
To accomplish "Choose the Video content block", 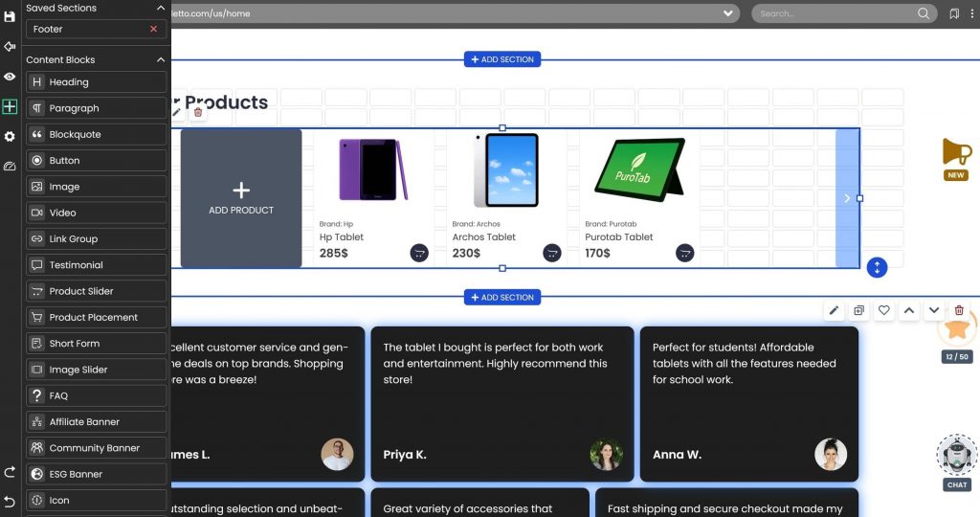I will pos(97,213).
